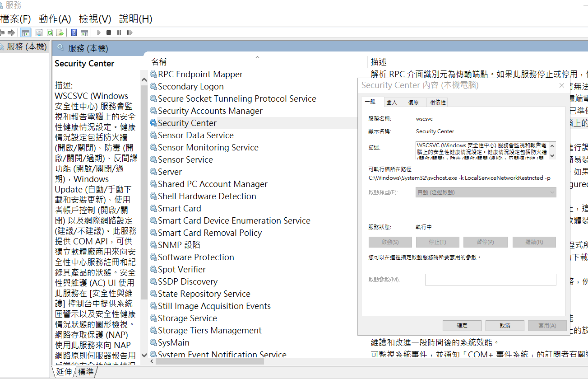Click the up arrow of the service list scrollbar

click(144, 80)
